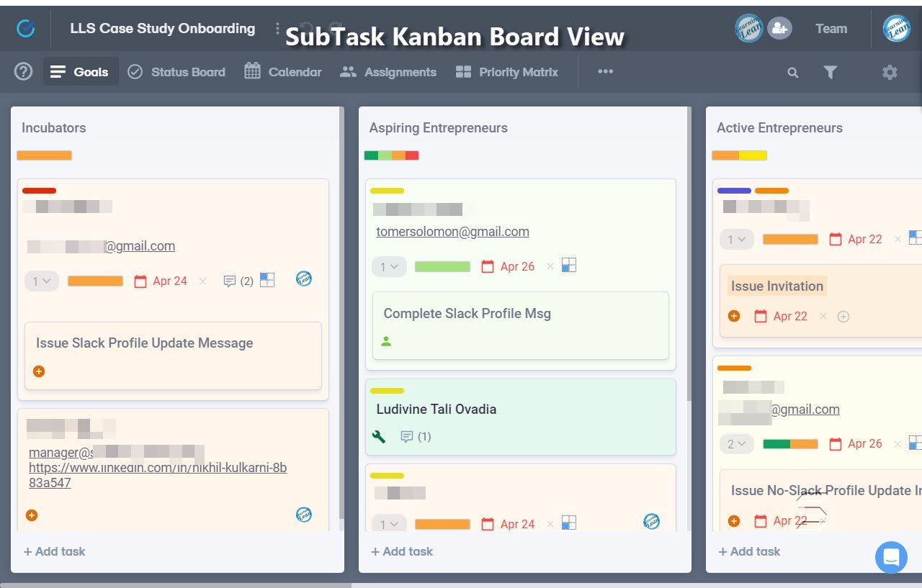922x588 pixels.
Task: Open the Help question mark icon
Action: pos(22,71)
